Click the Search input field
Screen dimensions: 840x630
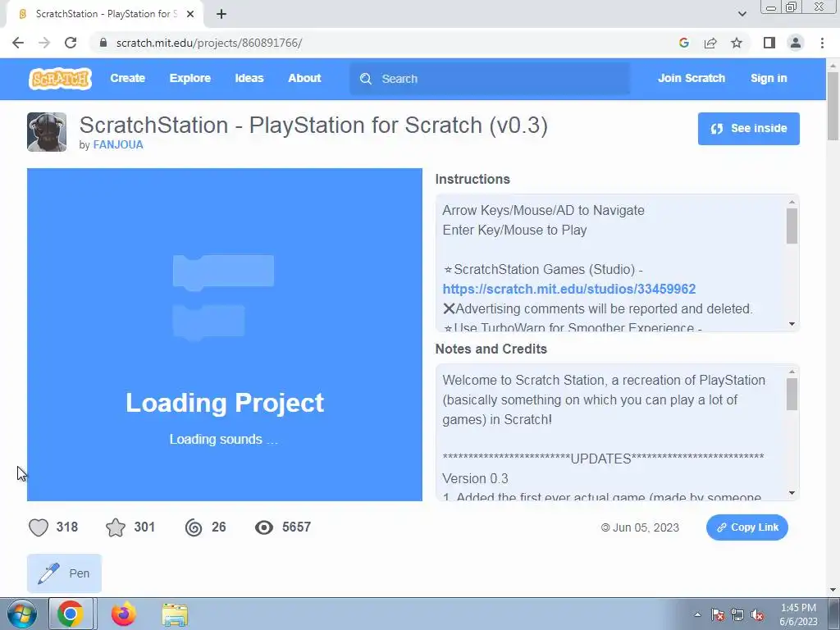tap(490, 79)
